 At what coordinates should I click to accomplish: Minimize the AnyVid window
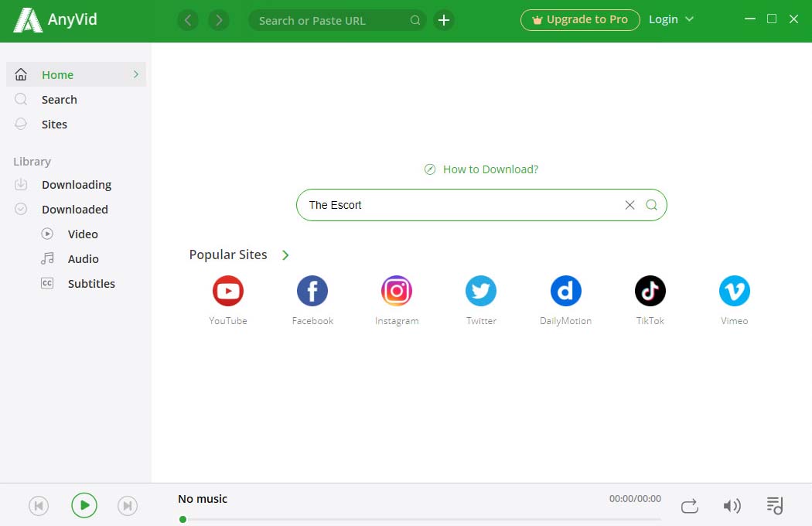pos(750,19)
